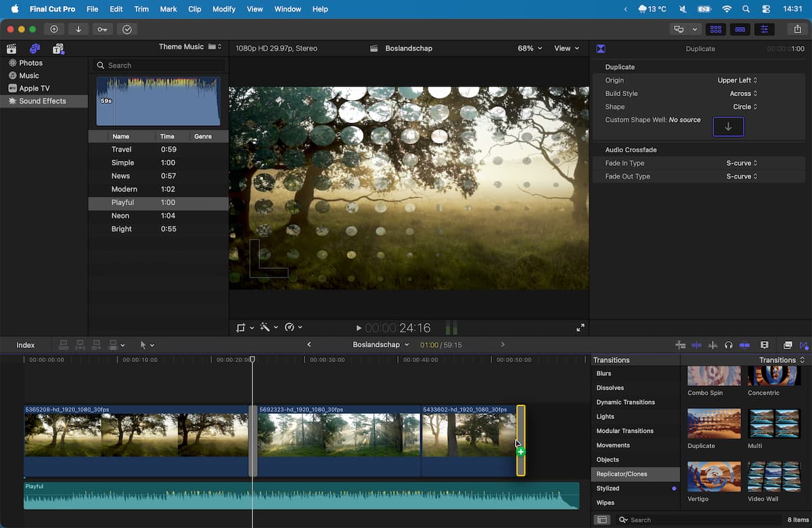Click the Custom Shape Well drop box
The width and height of the screenshot is (812, 528).
[728, 127]
